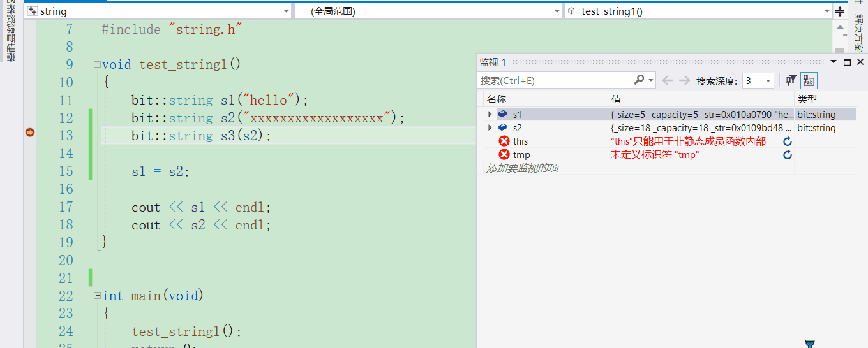Click the 'tmp' name in watch list
Screen dimensions: 868x348
[521, 155]
